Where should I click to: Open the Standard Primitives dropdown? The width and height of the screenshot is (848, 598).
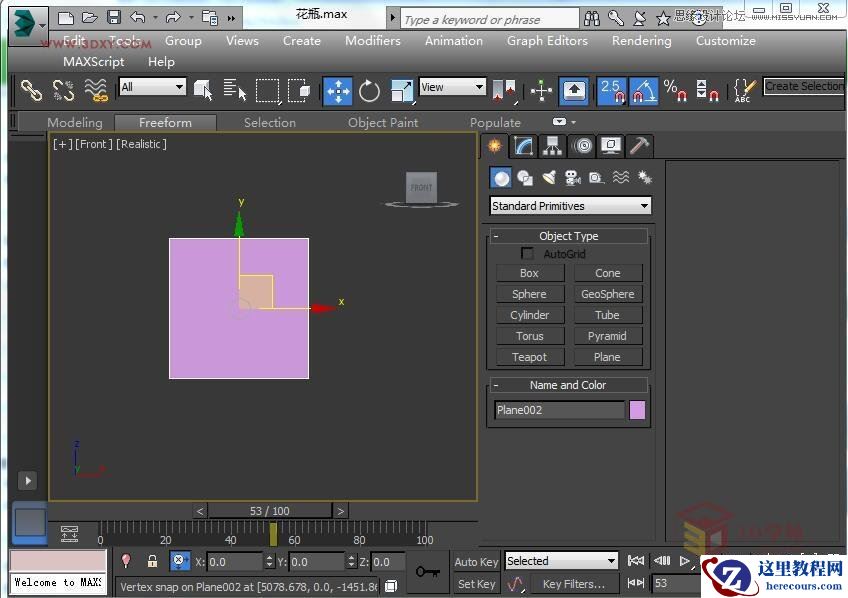coord(570,206)
